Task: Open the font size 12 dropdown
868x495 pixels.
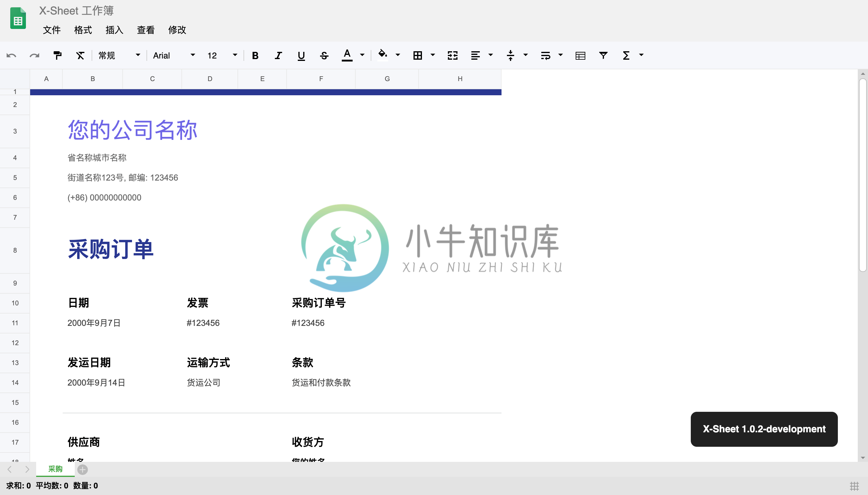Action: [222, 55]
